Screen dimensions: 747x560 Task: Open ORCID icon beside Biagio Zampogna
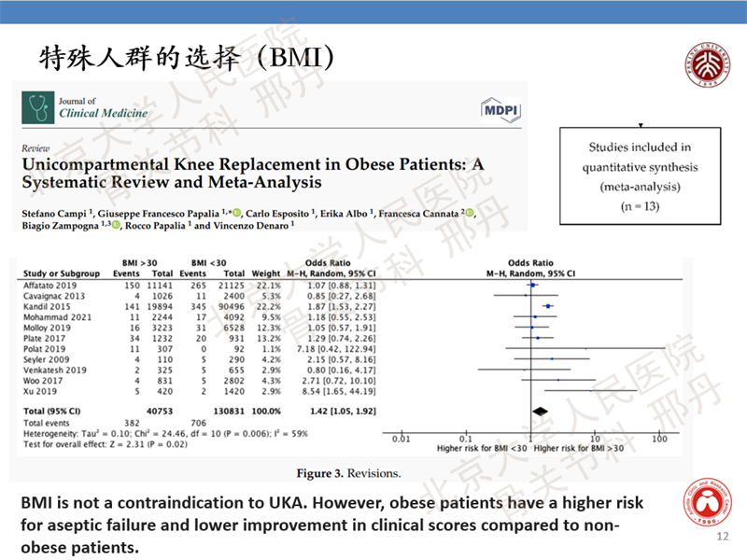(x=116, y=225)
